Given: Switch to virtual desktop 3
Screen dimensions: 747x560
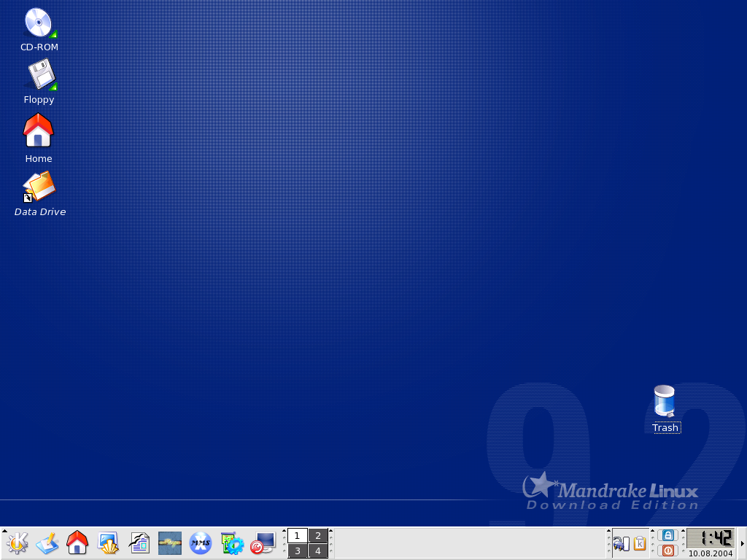Looking at the screenshot, I should coord(298,551).
